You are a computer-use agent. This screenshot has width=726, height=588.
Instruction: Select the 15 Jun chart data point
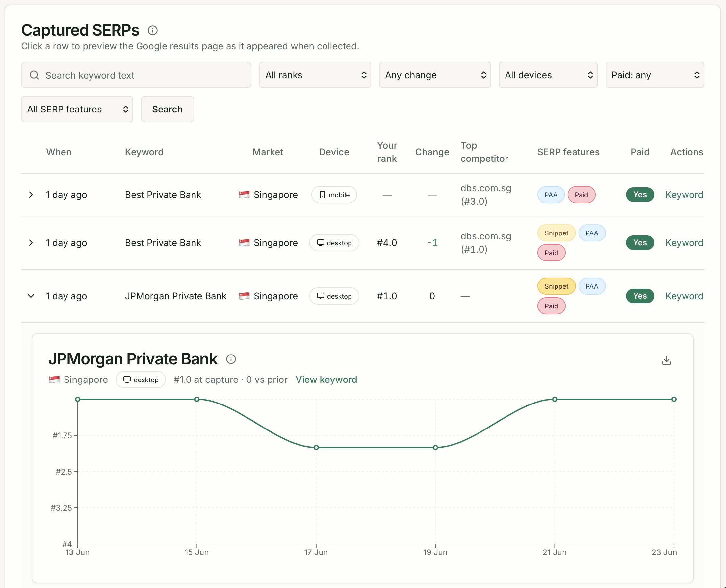pyautogui.click(x=197, y=399)
